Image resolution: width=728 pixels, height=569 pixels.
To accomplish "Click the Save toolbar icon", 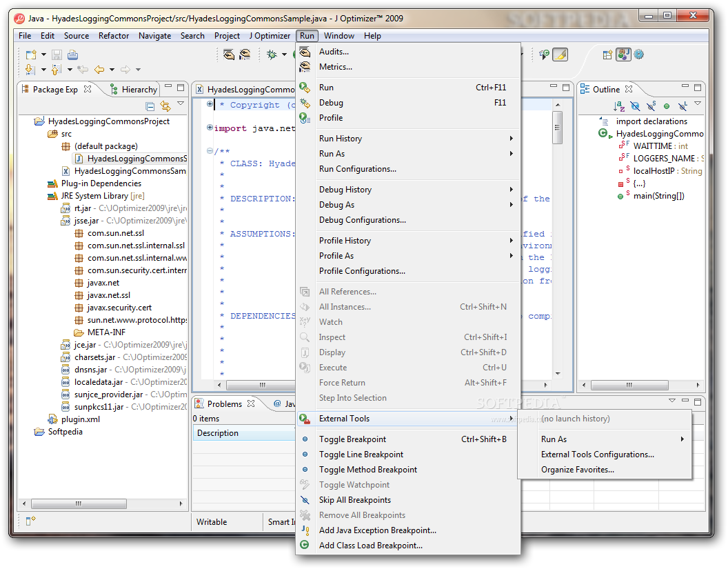I will (x=57, y=54).
